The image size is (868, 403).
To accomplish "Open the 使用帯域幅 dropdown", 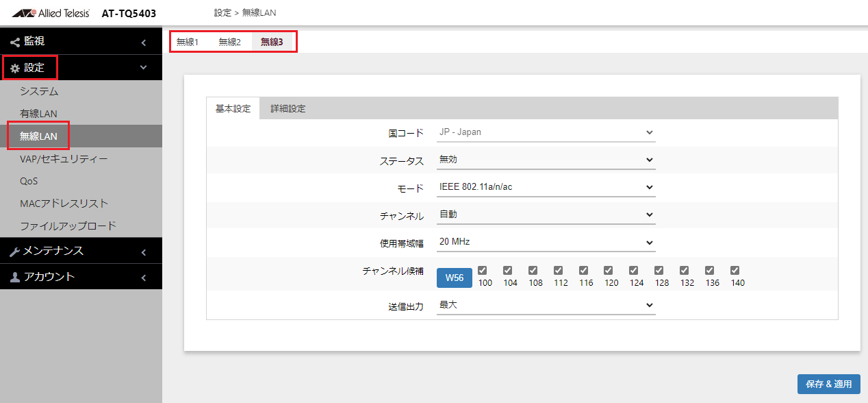I will (546, 242).
